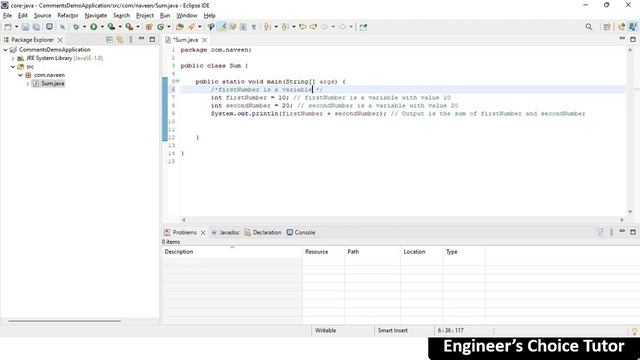Open the Window menu
The image size is (640, 360).
187,16
